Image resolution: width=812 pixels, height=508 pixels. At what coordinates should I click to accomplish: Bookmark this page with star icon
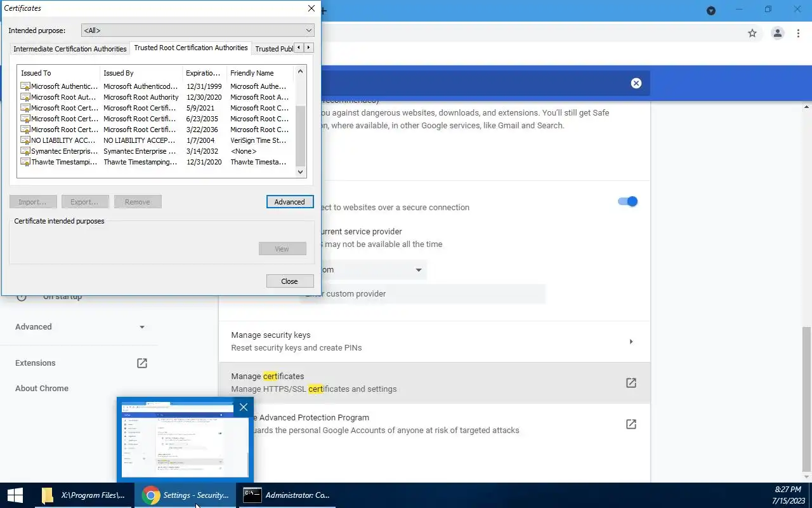click(x=752, y=33)
